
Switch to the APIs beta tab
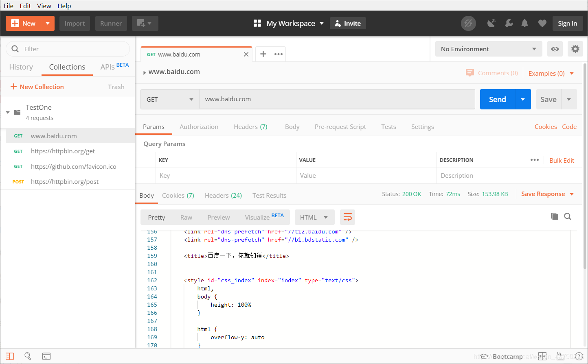click(x=114, y=67)
